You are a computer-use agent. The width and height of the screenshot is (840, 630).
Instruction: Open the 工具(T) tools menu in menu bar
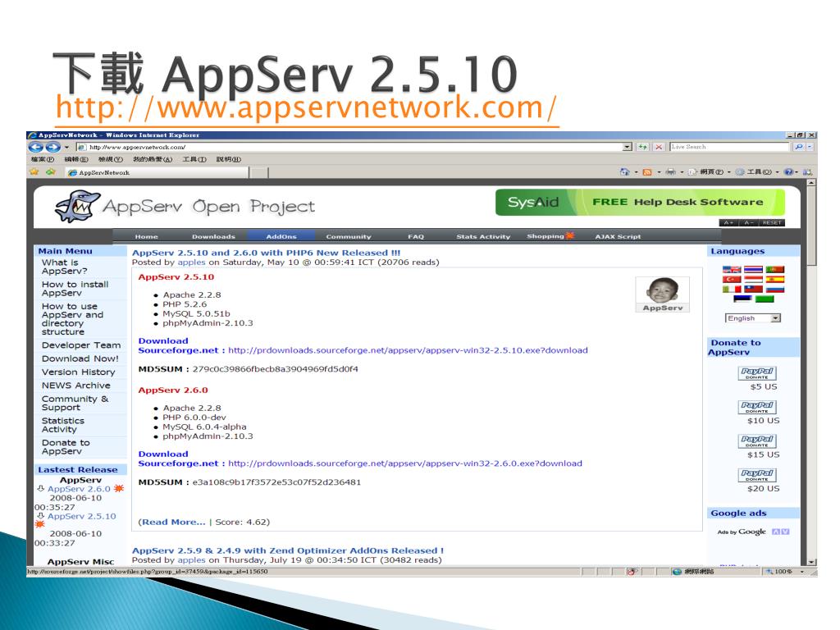tap(194, 160)
